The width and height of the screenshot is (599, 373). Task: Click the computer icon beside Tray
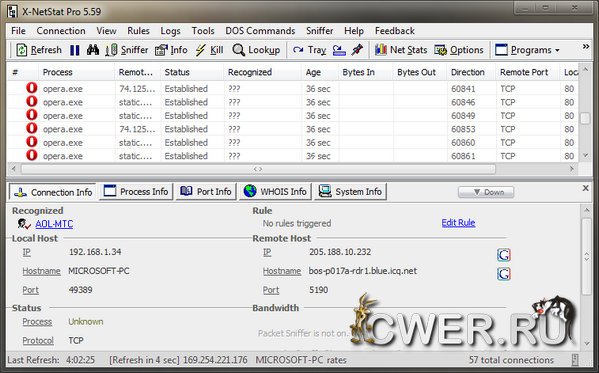(339, 50)
